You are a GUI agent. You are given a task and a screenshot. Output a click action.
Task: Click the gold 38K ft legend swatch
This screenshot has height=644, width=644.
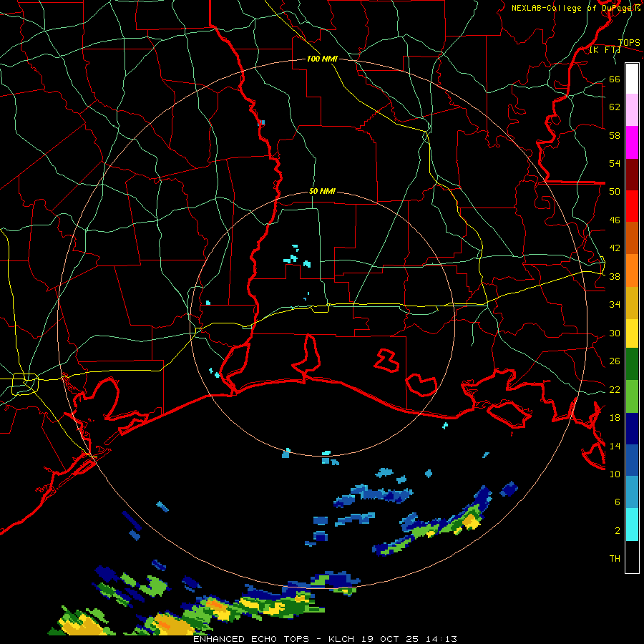pos(632,303)
